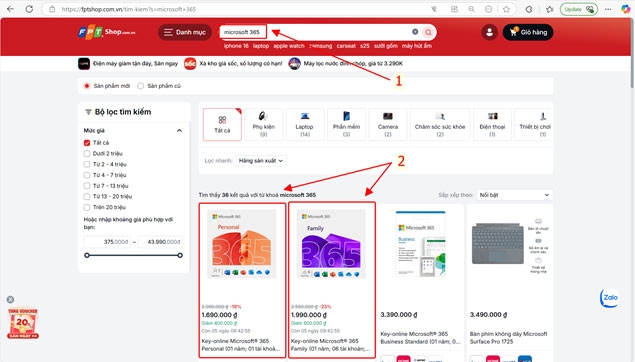Click the maximum price field 43.990.000đ
The height and width of the screenshot is (362, 635).
point(160,242)
